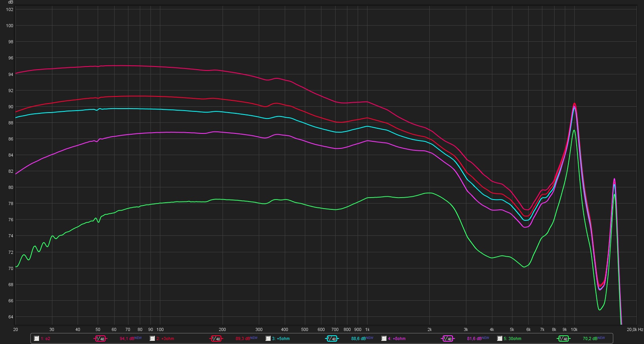Toggle the checkbox for trace 1: o2
Image resolution: width=644 pixels, height=344 pixels.
point(37,338)
